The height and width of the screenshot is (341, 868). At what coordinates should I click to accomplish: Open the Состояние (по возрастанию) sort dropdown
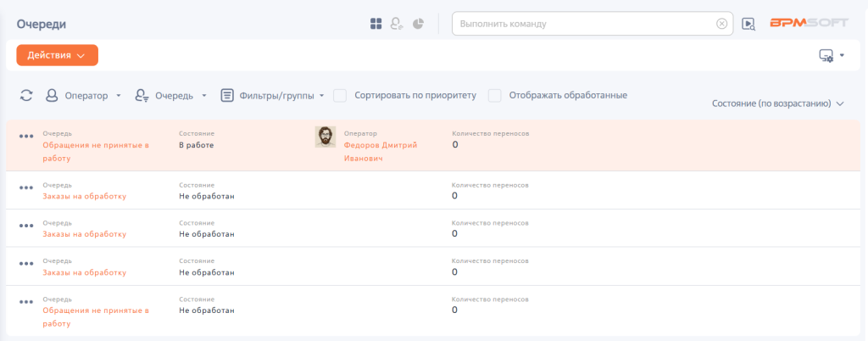point(778,103)
